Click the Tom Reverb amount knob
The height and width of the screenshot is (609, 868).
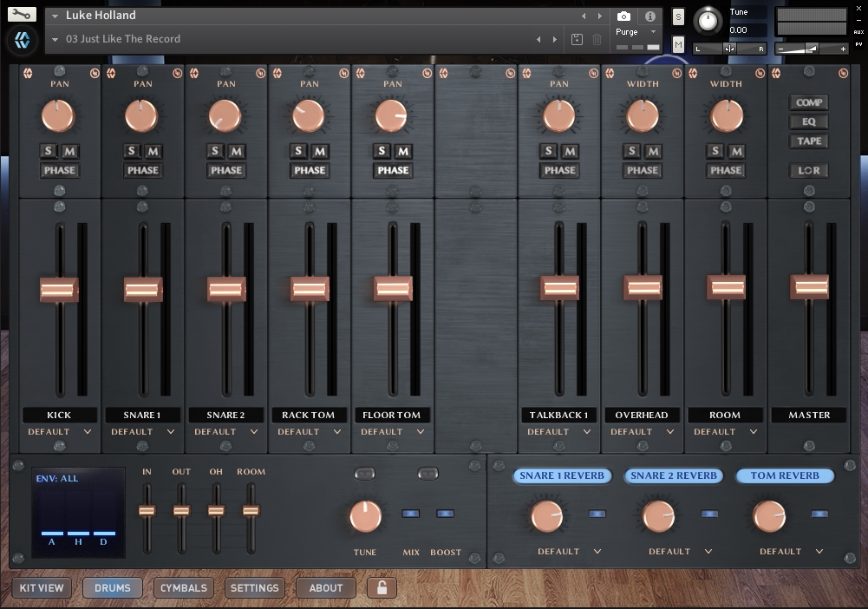point(769,516)
